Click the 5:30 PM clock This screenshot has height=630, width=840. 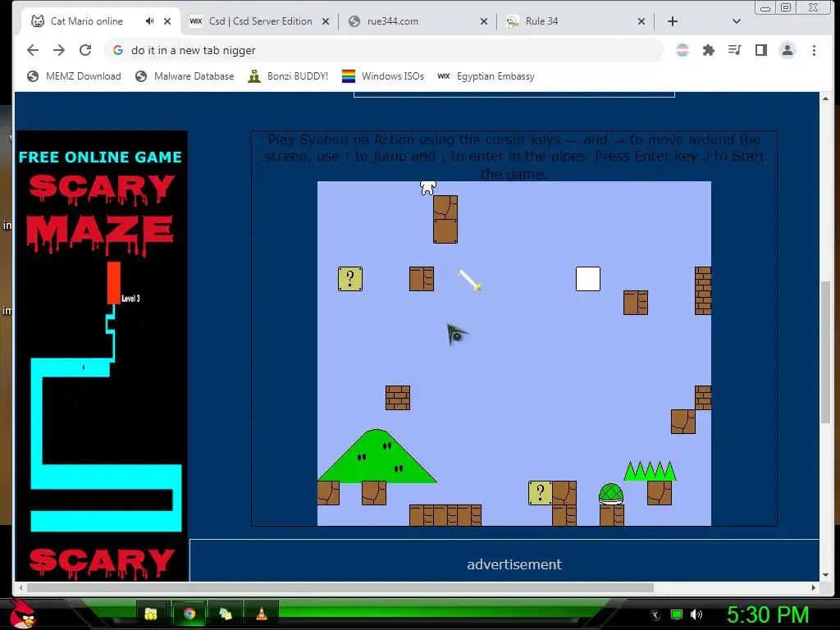768,614
